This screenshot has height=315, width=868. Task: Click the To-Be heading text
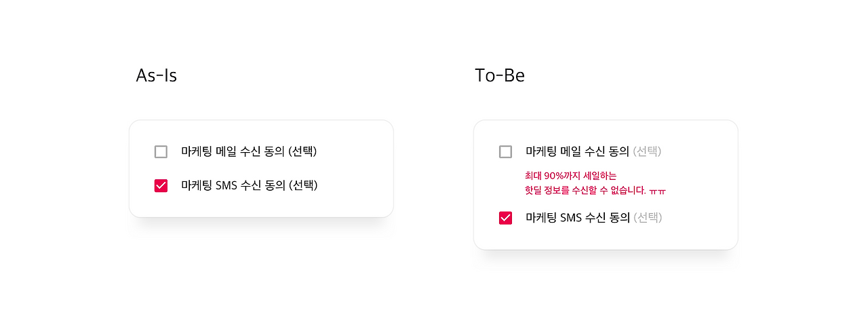(x=500, y=75)
